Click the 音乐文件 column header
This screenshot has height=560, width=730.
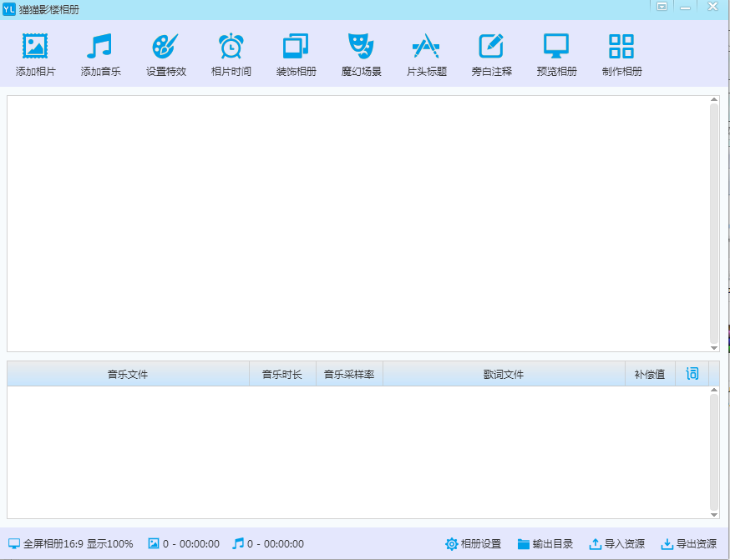pyautogui.click(x=126, y=373)
